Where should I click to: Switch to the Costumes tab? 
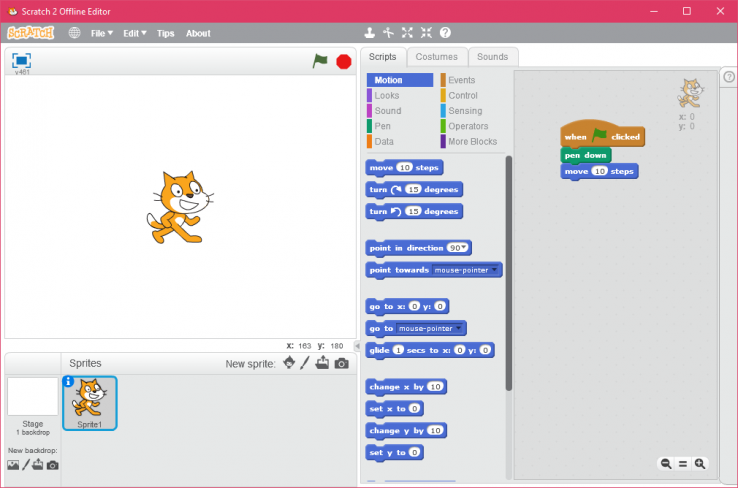[436, 57]
